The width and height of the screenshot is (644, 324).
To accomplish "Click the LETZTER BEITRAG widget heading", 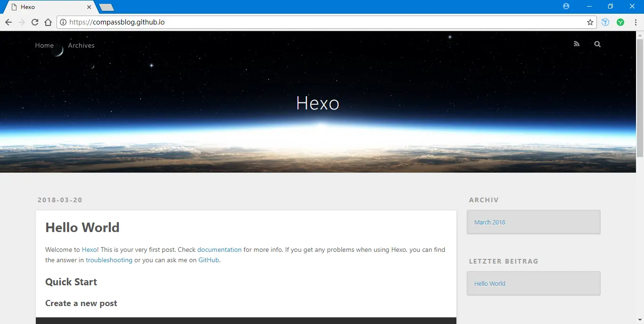I will [504, 261].
